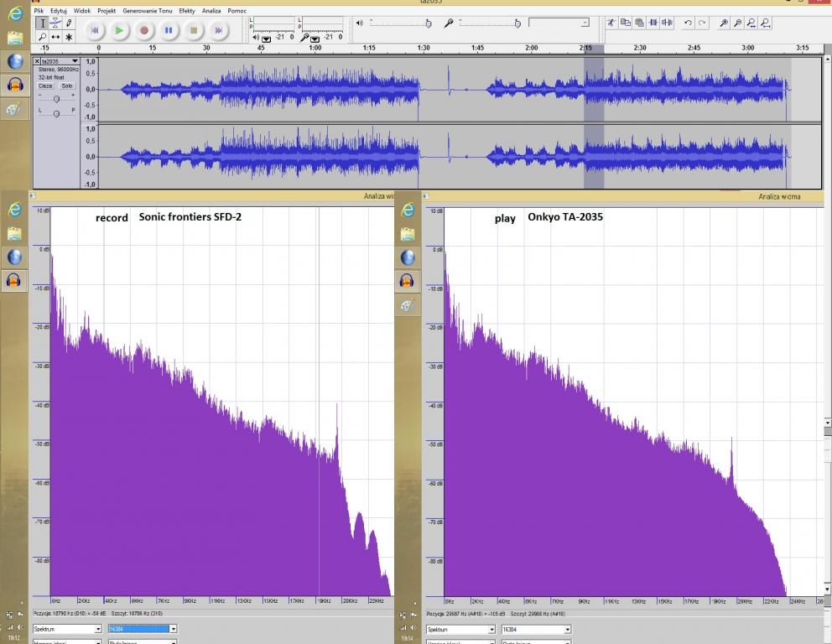
Task: Open the input meter options dropdown
Action: point(315,39)
